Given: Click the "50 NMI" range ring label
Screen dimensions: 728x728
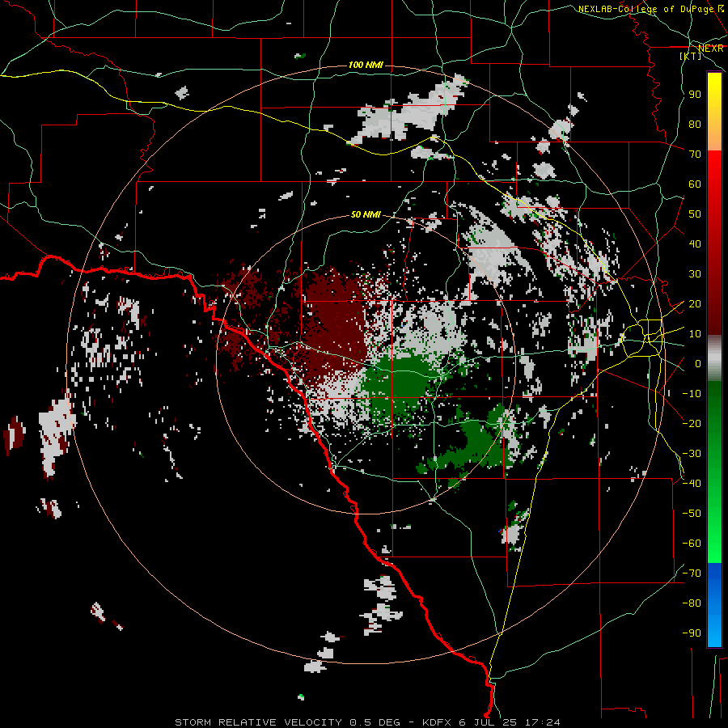Looking at the screenshot, I should (x=366, y=214).
